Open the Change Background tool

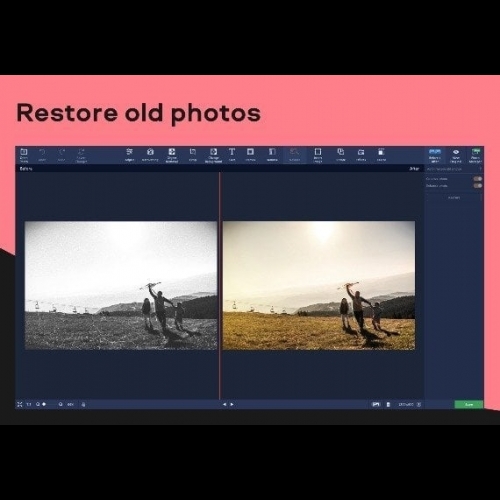pyautogui.click(x=213, y=155)
